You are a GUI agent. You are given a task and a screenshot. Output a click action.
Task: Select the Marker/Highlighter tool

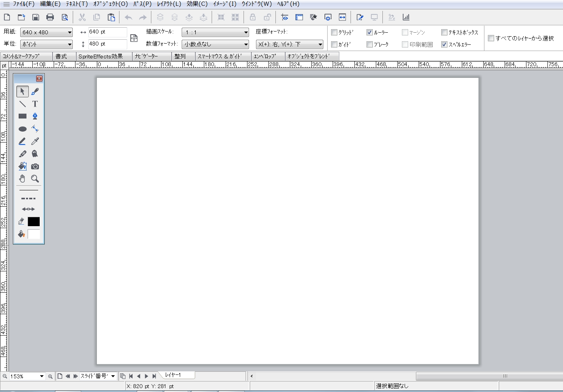click(23, 141)
